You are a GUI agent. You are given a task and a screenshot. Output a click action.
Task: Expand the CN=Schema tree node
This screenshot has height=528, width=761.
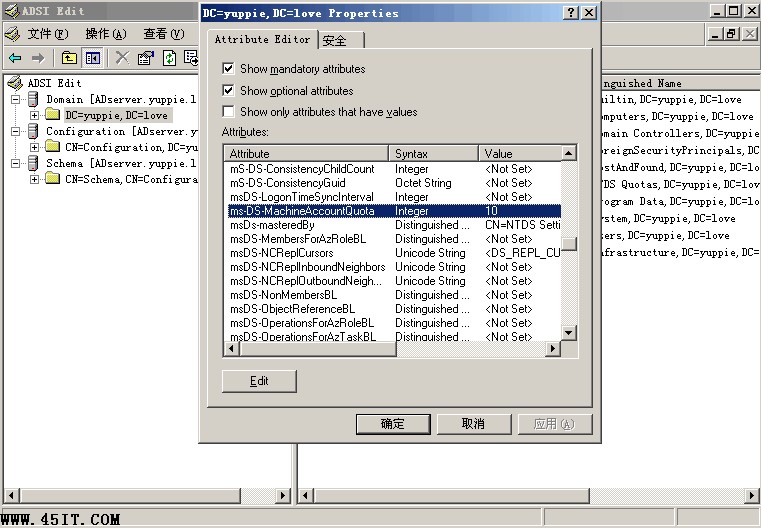pyautogui.click(x=34, y=179)
